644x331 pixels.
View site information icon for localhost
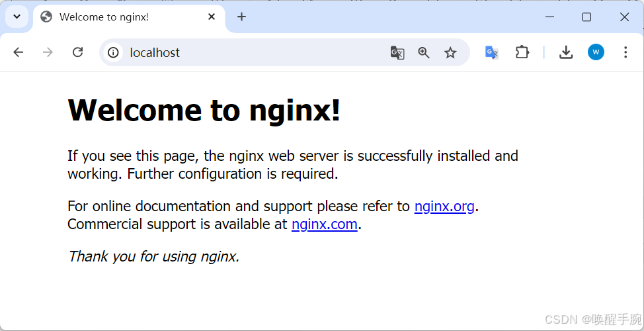[x=113, y=53]
